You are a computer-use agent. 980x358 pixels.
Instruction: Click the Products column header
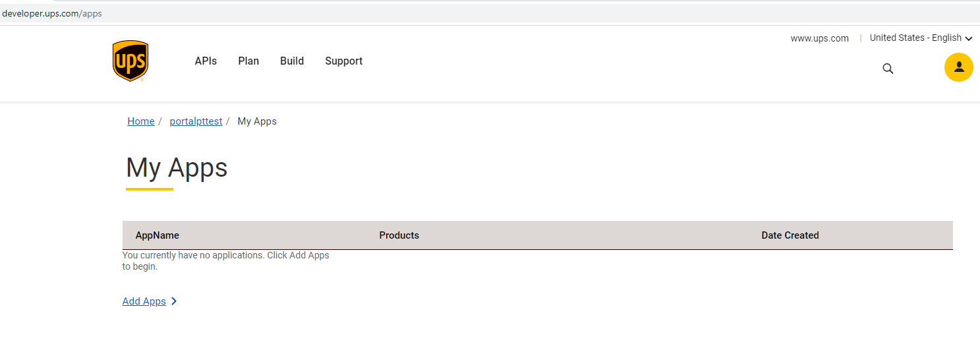point(399,235)
